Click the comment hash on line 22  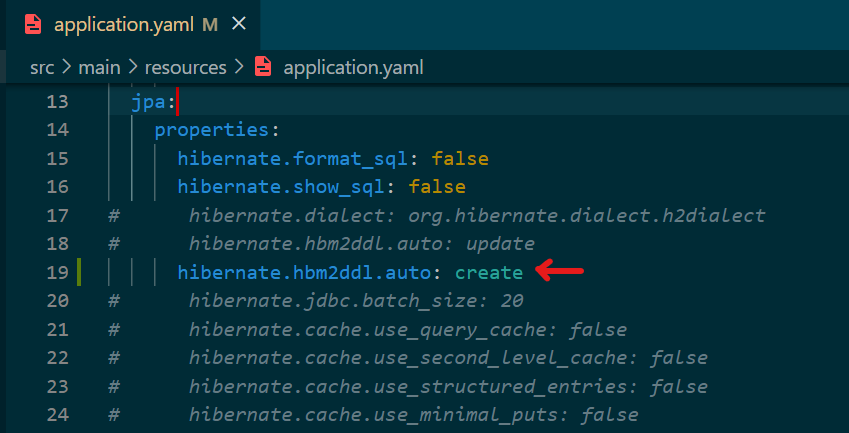click(x=114, y=357)
